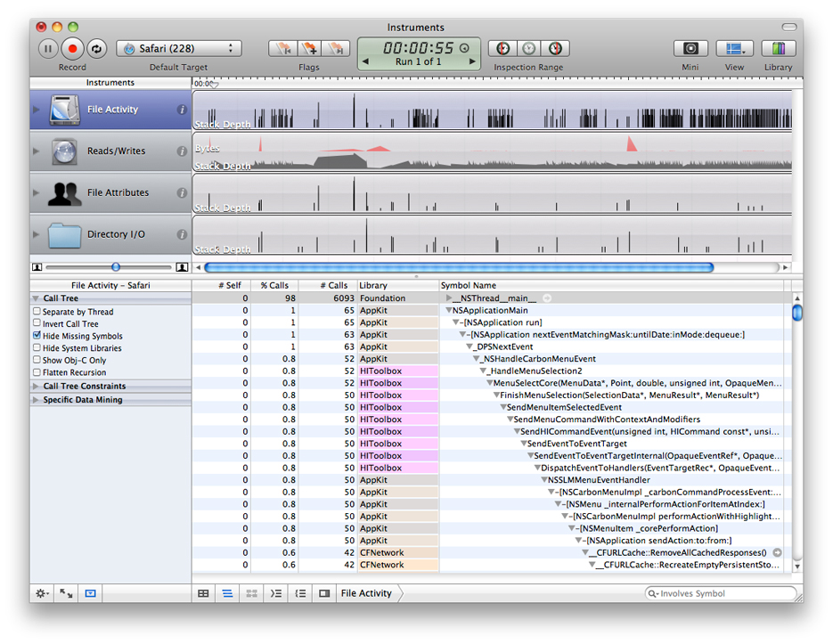Toggle the extended detail sidebar
The width and height of the screenshot is (833, 644).
[x=324, y=593]
